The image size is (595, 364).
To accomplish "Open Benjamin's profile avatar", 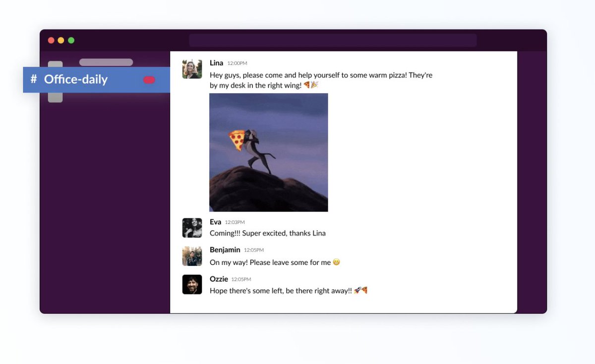I will (192, 256).
